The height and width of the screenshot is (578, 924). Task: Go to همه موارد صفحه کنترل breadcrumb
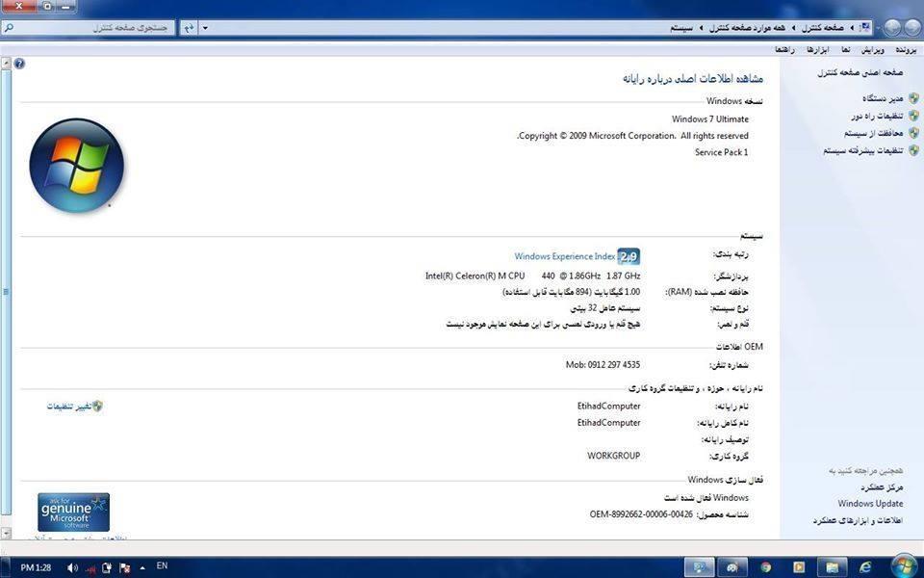pyautogui.click(x=747, y=28)
